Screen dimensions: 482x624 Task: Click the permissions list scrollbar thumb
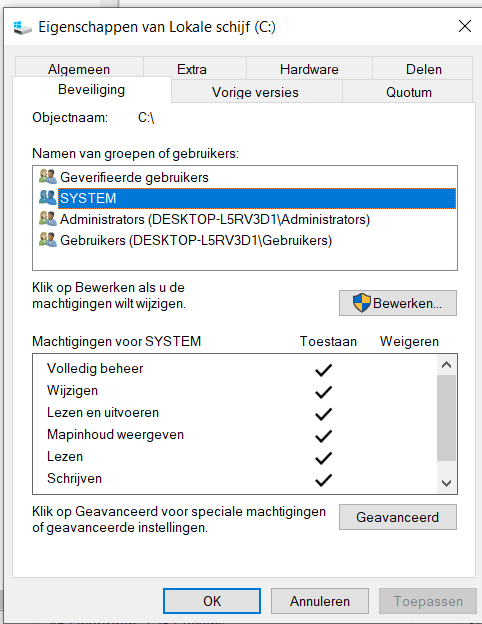click(447, 417)
